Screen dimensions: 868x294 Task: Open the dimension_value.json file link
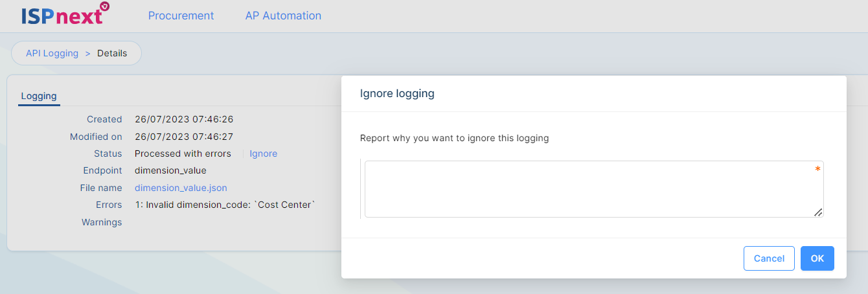click(181, 188)
